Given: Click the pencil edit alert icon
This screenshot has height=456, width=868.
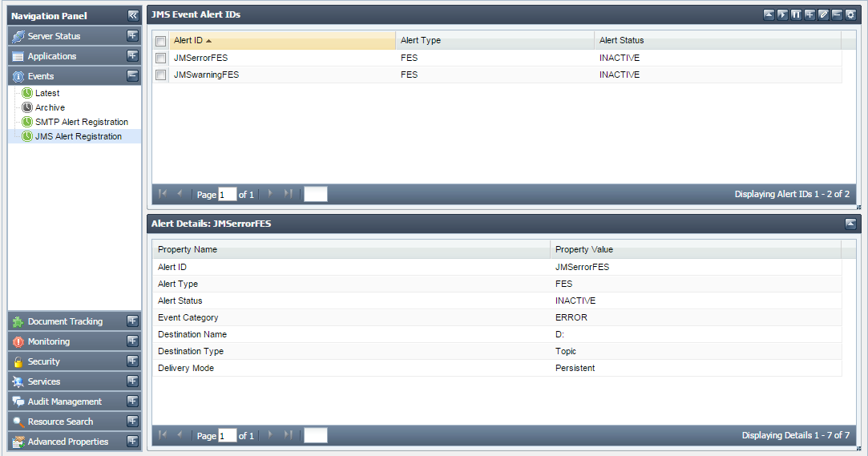Looking at the screenshot, I should click(x=823, y=14).
